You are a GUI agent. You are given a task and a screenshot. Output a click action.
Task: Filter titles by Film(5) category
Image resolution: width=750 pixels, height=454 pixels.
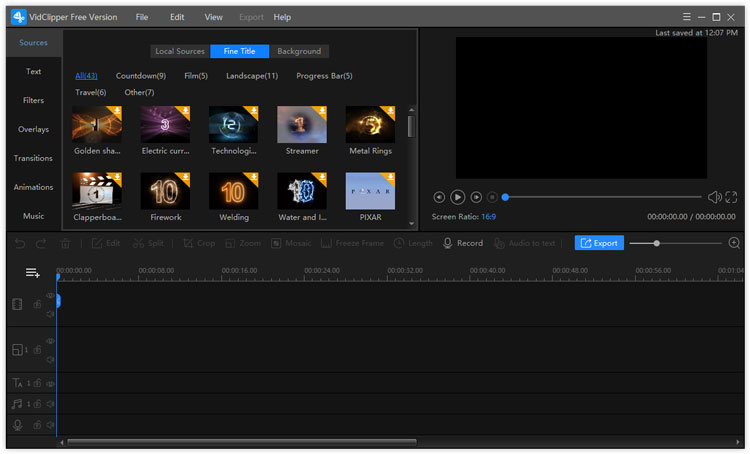coord(196,76)
